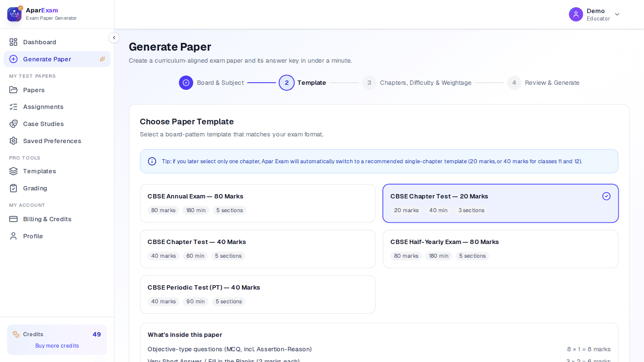Click the Profile person icon
644x362 pixels.
[13, 236]
